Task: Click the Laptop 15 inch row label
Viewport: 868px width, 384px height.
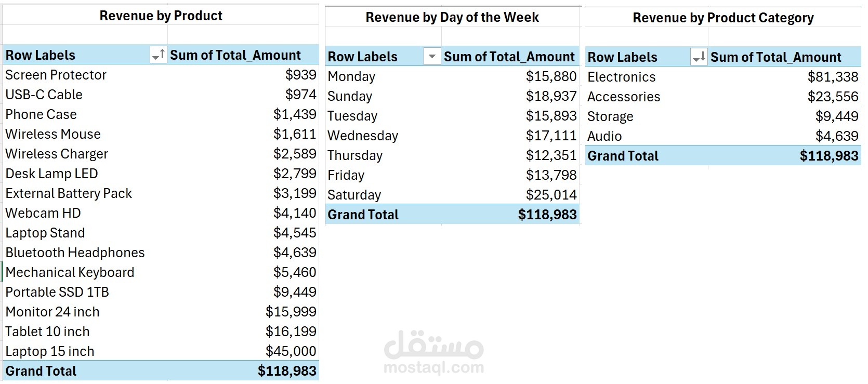Action: pyautogui.click(x=50, y=351)
